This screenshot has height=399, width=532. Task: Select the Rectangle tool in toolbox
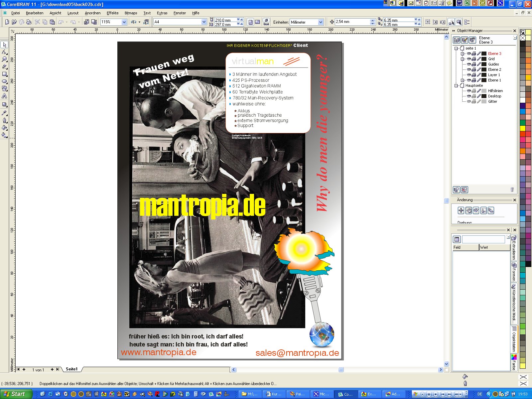4,74
